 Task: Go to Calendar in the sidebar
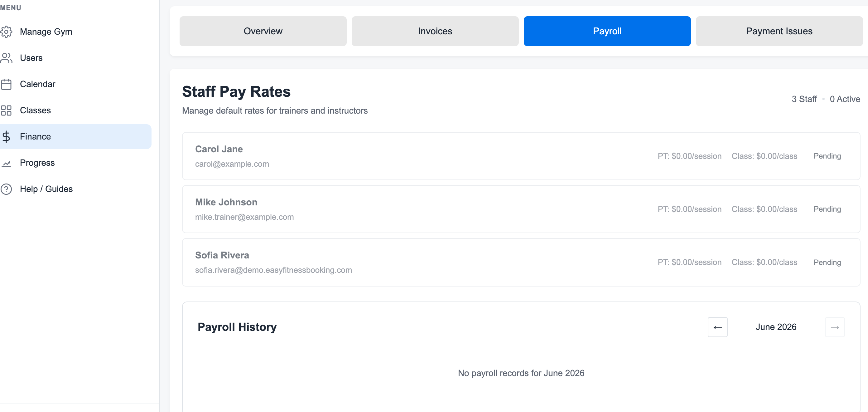75,84
